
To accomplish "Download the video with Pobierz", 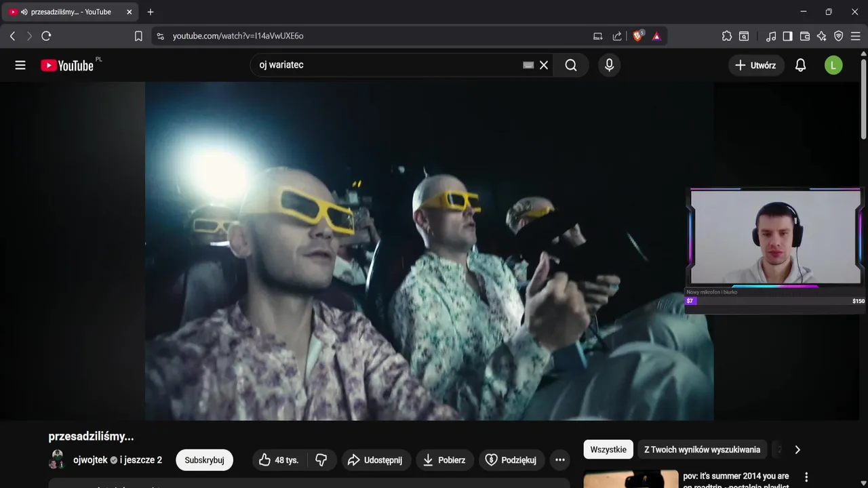I will coord(444,460).
